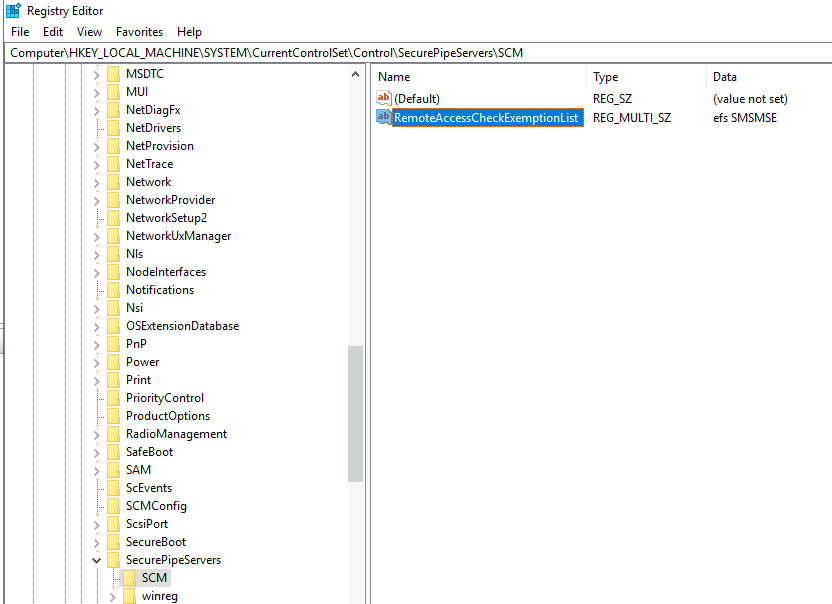Select the winreg folder icon

point(129,596)
